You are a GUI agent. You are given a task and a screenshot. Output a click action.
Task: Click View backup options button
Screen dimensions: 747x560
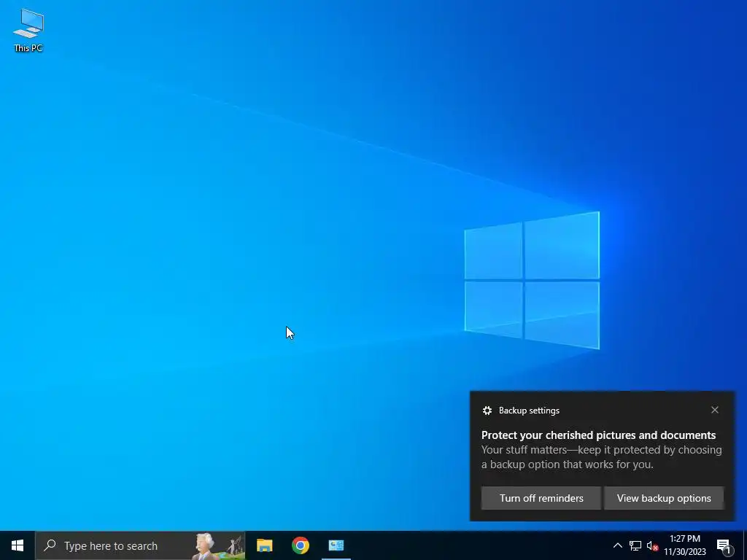(x=664, y=498)
